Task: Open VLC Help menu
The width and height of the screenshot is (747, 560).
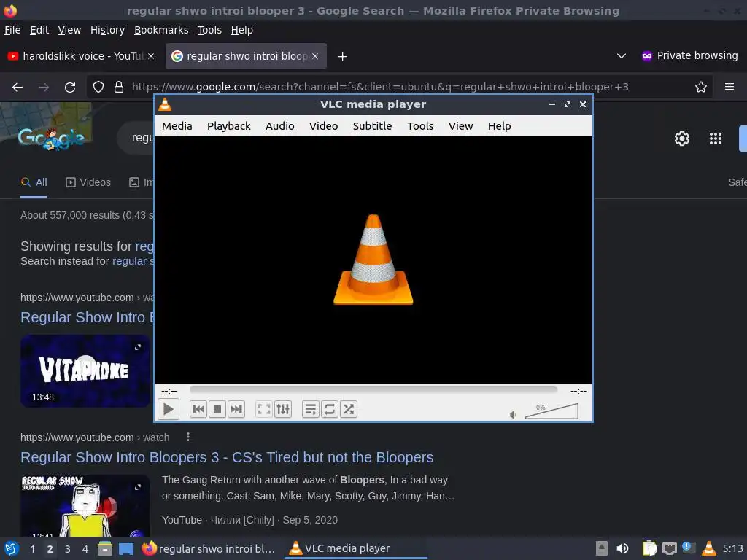Action: (499, 126)
